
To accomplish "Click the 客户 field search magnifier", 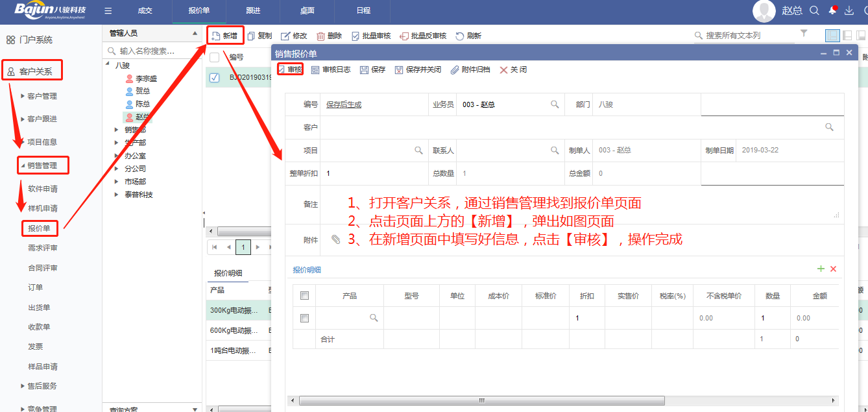I will coord(829,127).
